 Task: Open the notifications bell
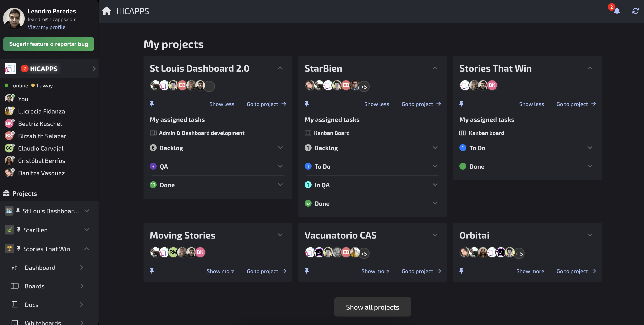click(616, 11)
